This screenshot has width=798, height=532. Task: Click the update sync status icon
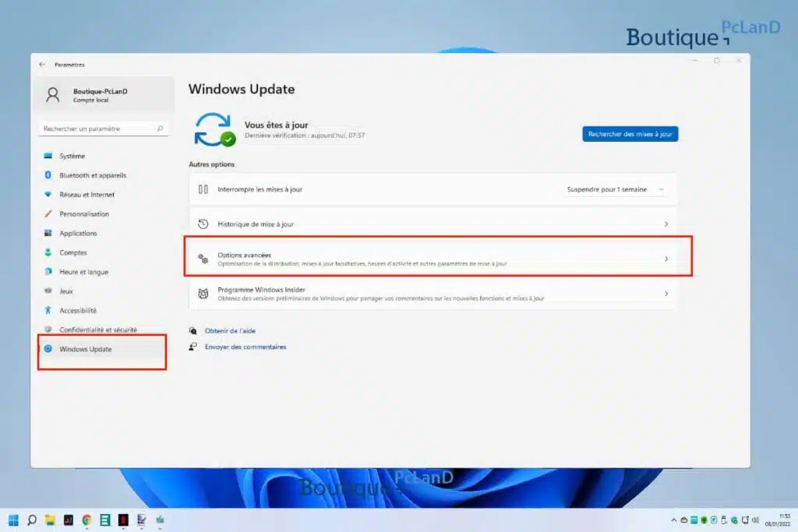click(214, 130)
